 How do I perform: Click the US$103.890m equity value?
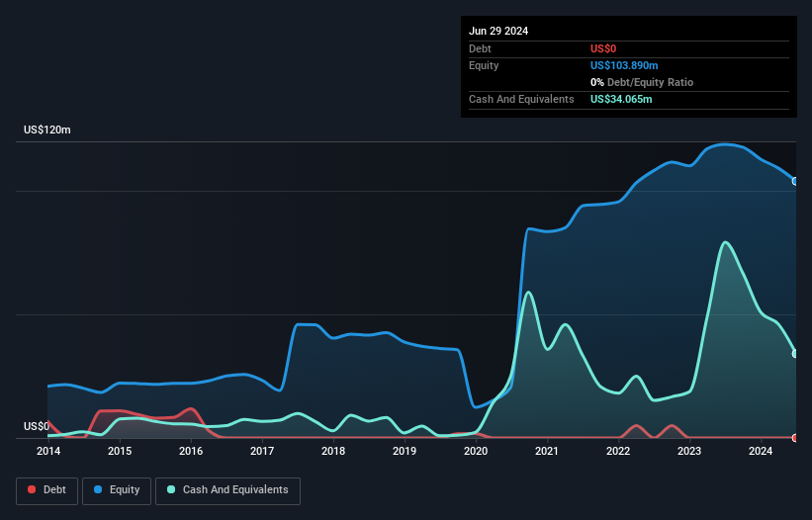click(624, 65)
